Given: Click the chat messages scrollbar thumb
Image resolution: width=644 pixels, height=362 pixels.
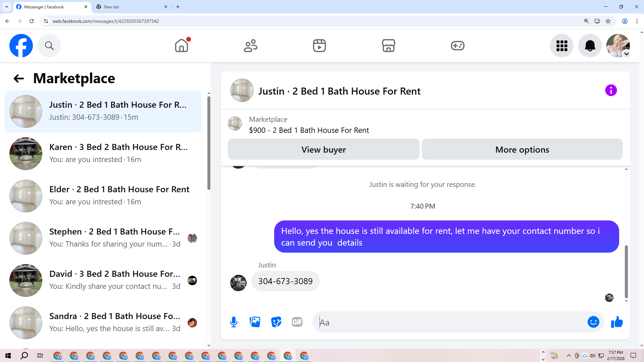Looking at the screenshot, I should point(626,272).
